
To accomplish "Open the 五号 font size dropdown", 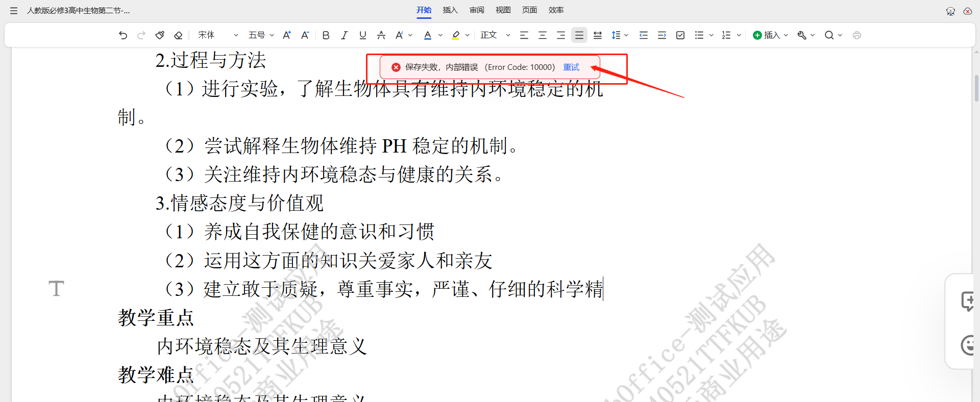I will (261, 35).
